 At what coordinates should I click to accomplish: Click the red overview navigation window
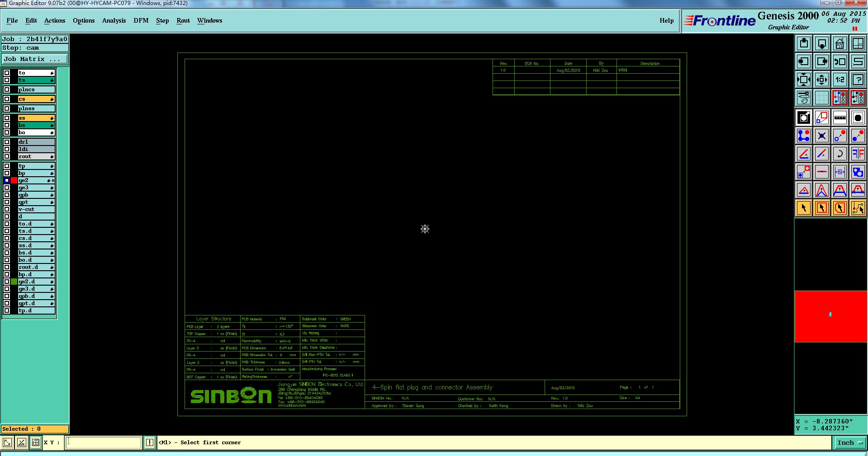point(831,316)
